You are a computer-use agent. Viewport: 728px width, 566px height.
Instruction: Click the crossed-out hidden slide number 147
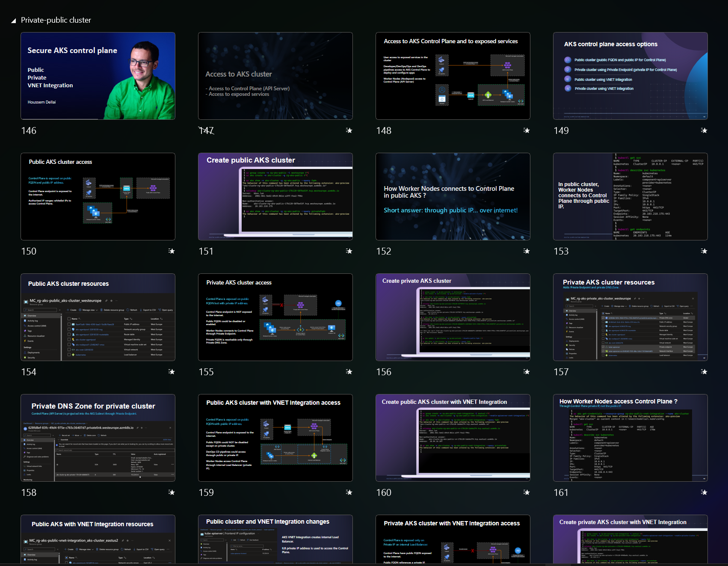pos(206,130)
